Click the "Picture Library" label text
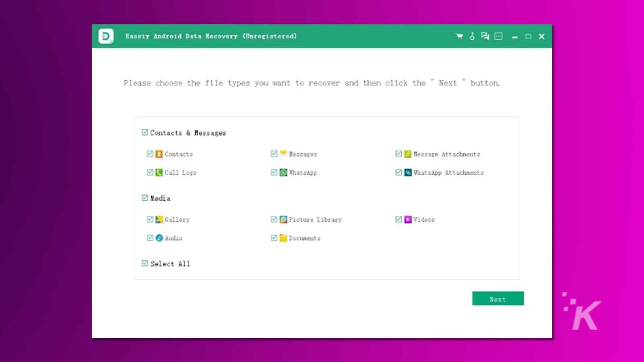Viewport: 644px width, 362px height. coord(315,220)
